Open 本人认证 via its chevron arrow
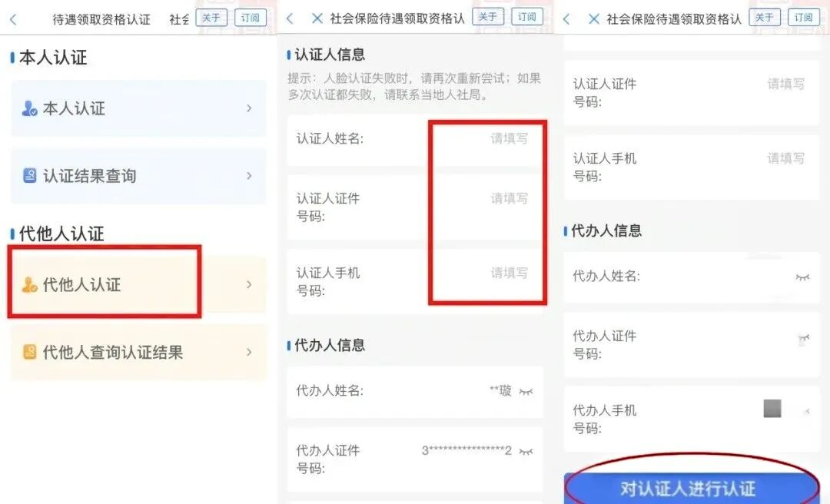The height and width of the screenshot is (504, 830). [x=249, y=108]
